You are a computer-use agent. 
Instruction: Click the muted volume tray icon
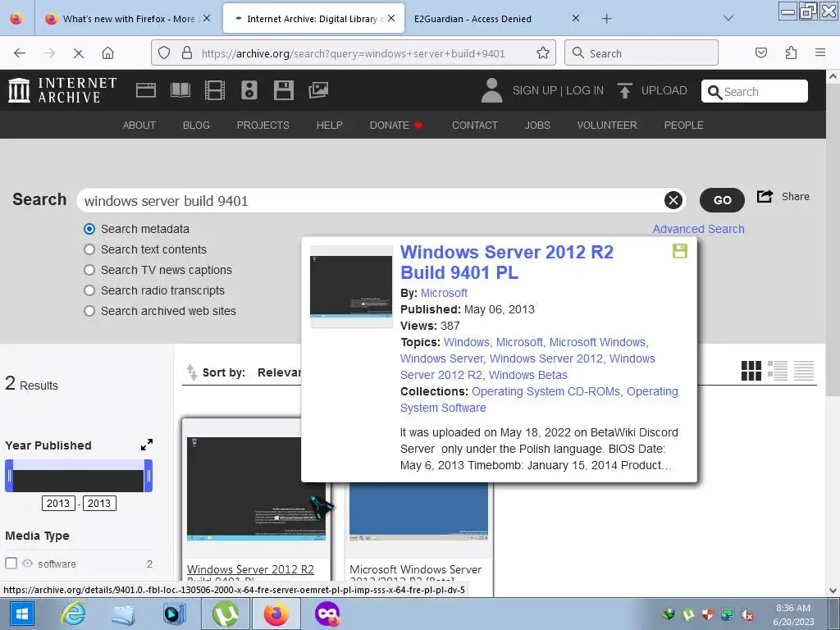pyautogui.click(x=747, y=615)
